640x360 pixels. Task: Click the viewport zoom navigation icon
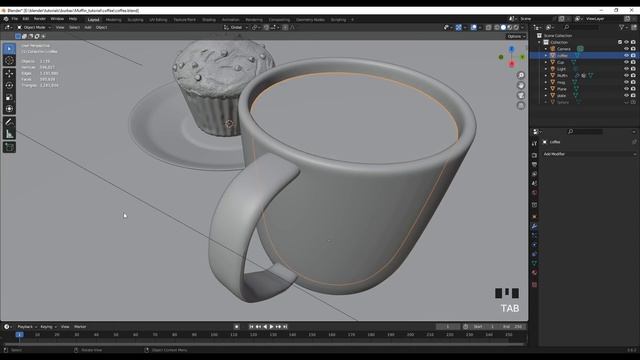[521, 75]
